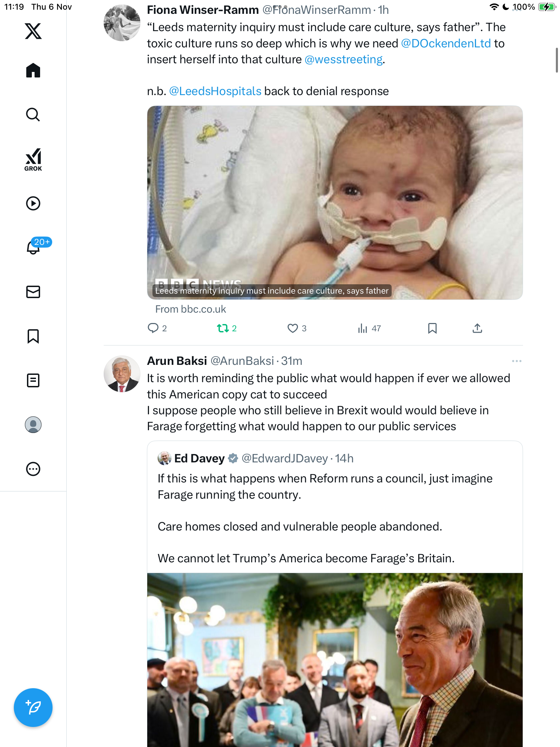Open the notifications bell
Image resolution: width=560 pixels, height=747 pixels.
coord(33,247)
